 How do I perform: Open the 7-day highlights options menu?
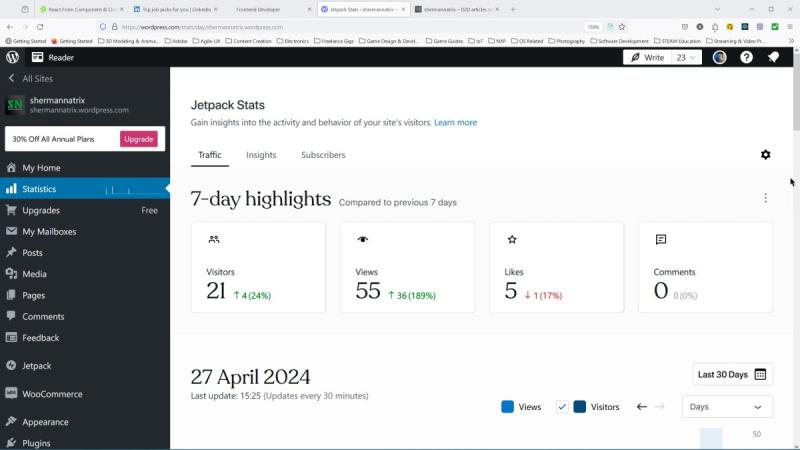pyautogui.click(x=765, y=198)
